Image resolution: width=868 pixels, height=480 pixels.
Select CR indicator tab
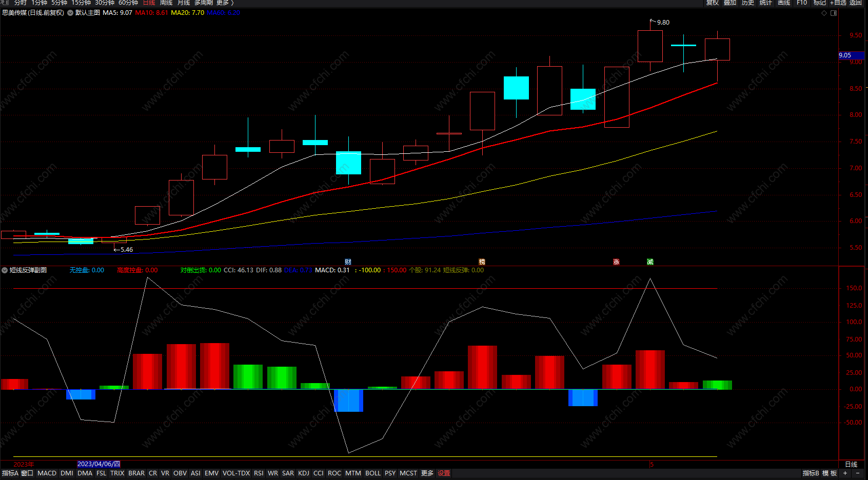click(x=153, y=473)
